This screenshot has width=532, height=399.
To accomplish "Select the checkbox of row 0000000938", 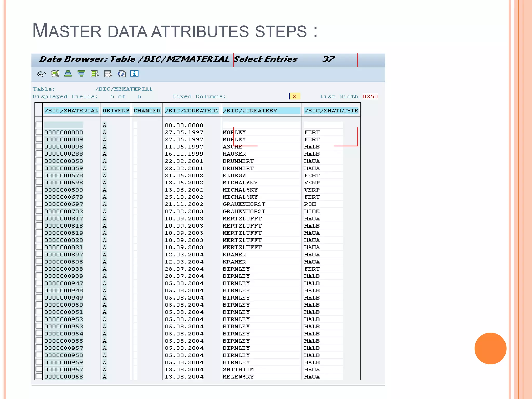I will point(39,268).
